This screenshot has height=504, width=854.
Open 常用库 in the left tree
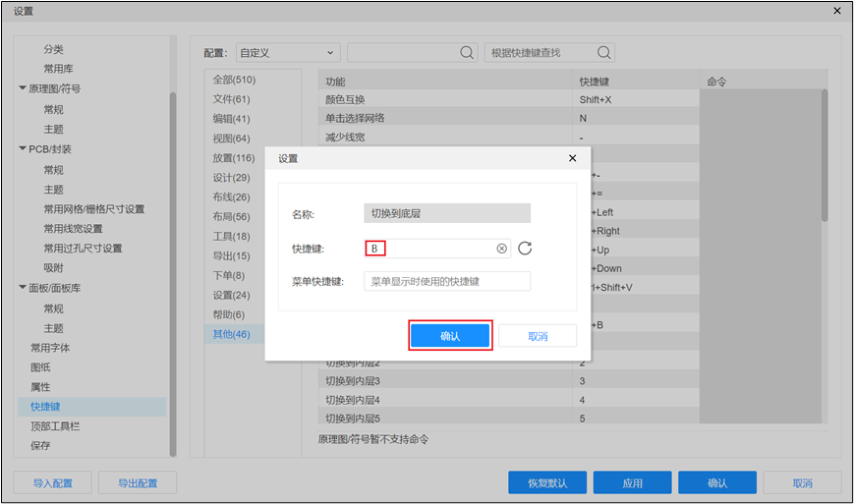click(x=58, y=69)
